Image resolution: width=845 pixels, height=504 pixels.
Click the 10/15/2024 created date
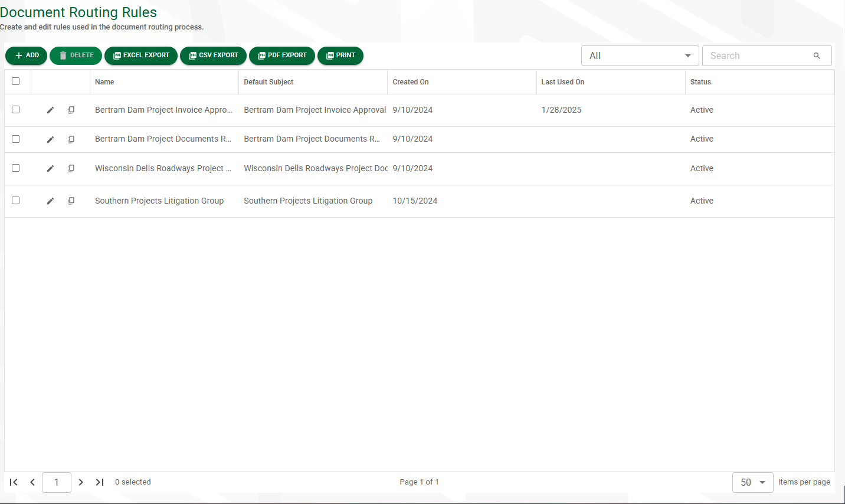pyautogui.click(x=415, y=201)
